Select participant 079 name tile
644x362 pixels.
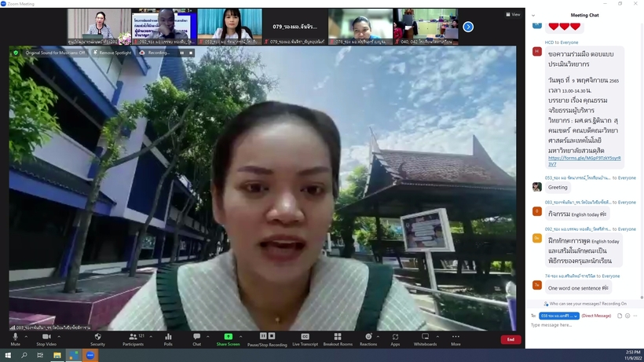coord(295,27)
